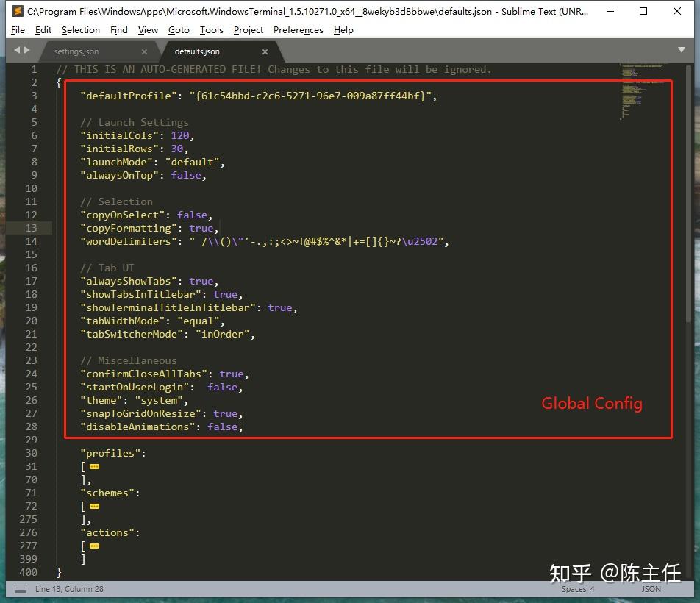Click the "schemes" key
The image size is (700, 603).
tap(107, 493)
